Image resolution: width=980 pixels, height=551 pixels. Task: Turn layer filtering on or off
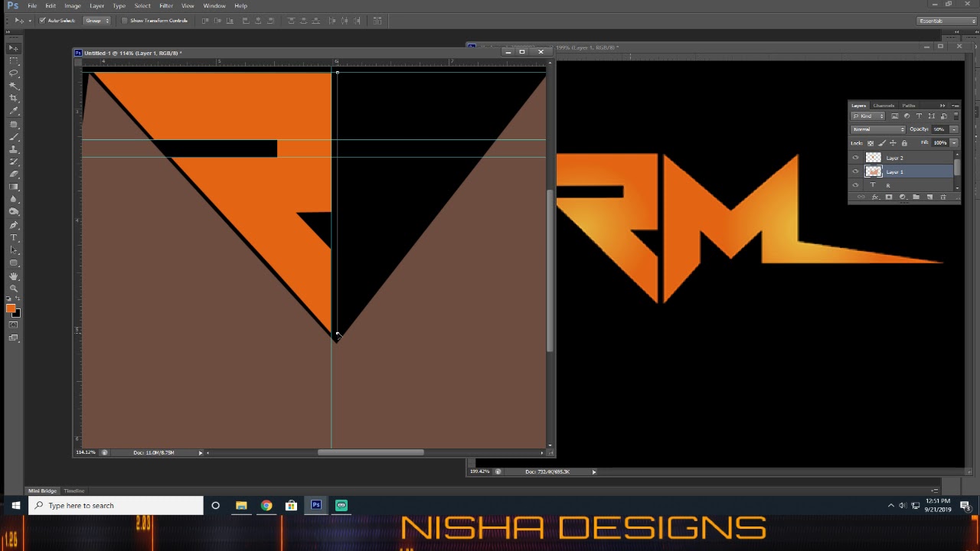tap(956, 116)
